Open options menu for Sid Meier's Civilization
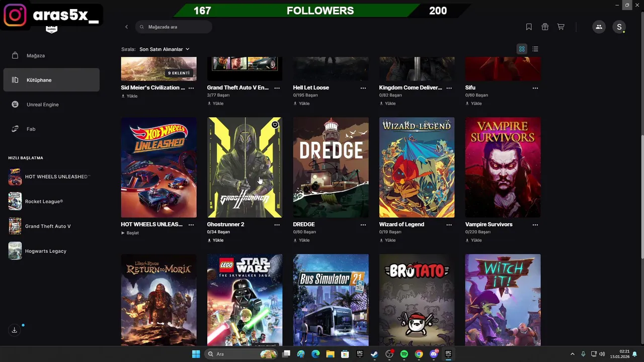The height and width of the screenshot is (362, 644). [x=191, y=88]
